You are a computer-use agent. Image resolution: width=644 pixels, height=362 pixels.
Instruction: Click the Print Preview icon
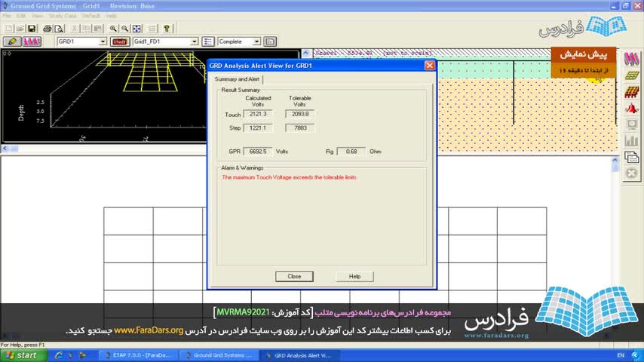tap(59, 29)
